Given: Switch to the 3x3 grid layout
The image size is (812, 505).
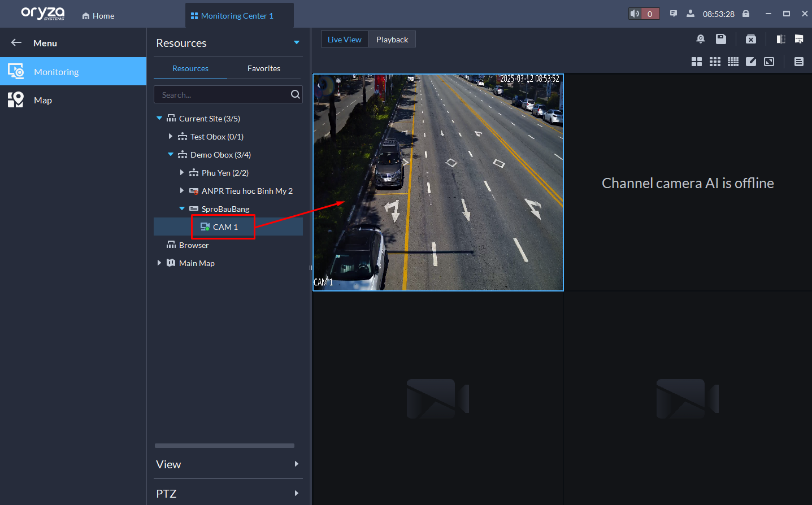Looking at the screenshot, I should (x=715, y=62).
